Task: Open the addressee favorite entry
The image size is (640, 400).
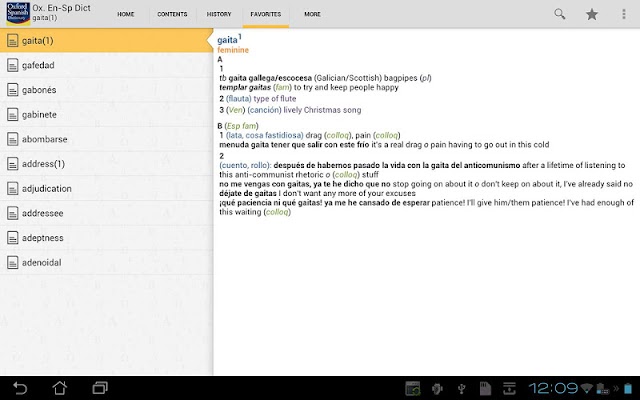Action: 107,213
